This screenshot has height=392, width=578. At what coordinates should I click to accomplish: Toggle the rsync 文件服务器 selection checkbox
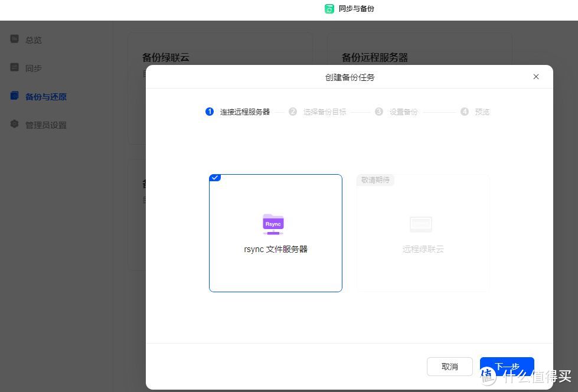(x=215, y=177)
